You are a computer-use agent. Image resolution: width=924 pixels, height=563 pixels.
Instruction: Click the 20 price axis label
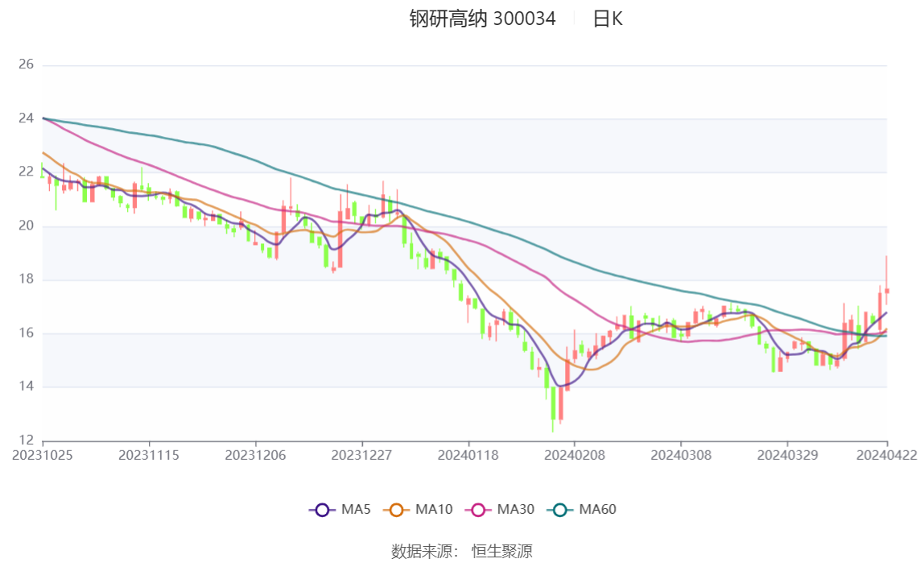26,226
